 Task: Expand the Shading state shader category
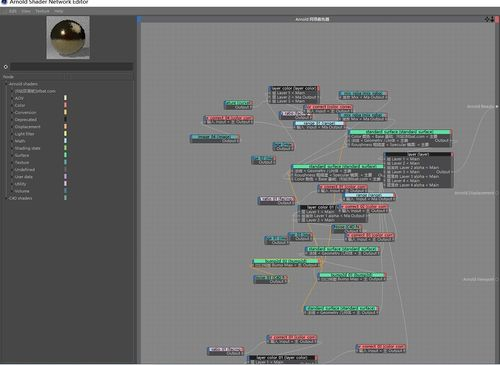pos(12,148)
